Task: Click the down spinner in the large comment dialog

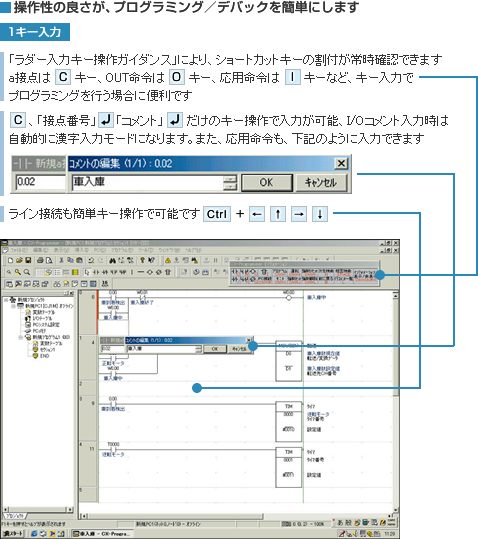Action: (x=230, y=187)
